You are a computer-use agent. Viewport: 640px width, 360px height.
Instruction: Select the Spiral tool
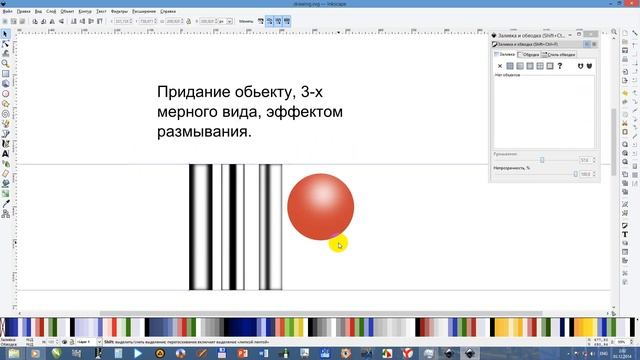click(x=5, y=114)
